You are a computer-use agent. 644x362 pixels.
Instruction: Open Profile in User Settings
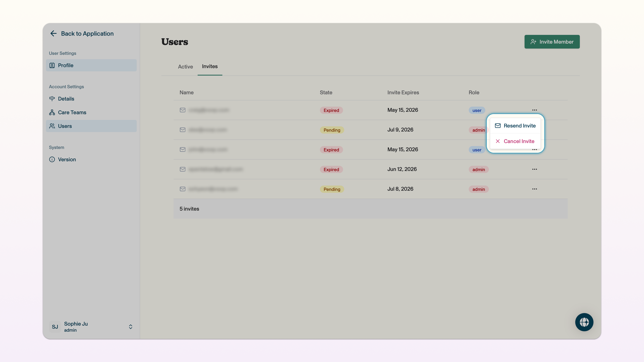pyautogui.click(x=91, y=65)
